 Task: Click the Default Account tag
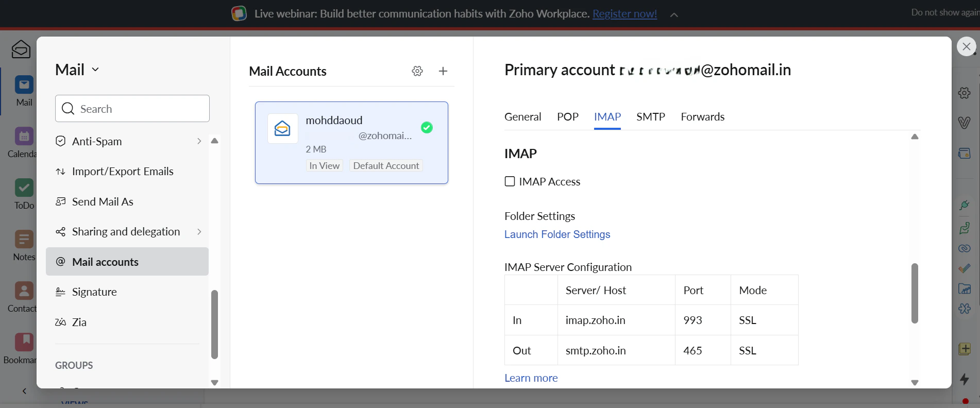[x=386, y=166]
